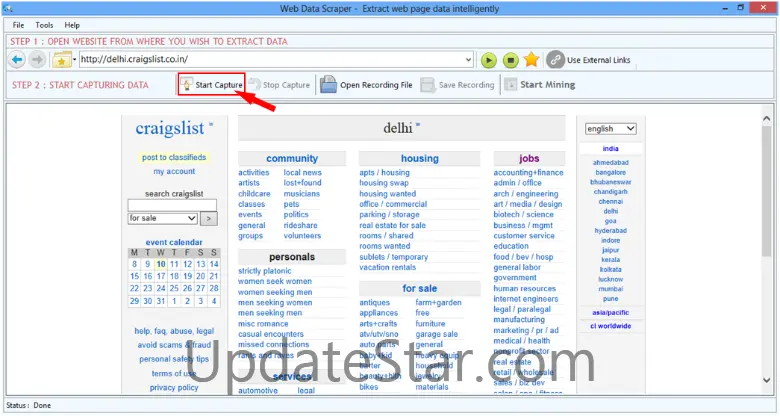Open the Help menu
This screenshot has width=780, height=416.
tap(72, 25)
